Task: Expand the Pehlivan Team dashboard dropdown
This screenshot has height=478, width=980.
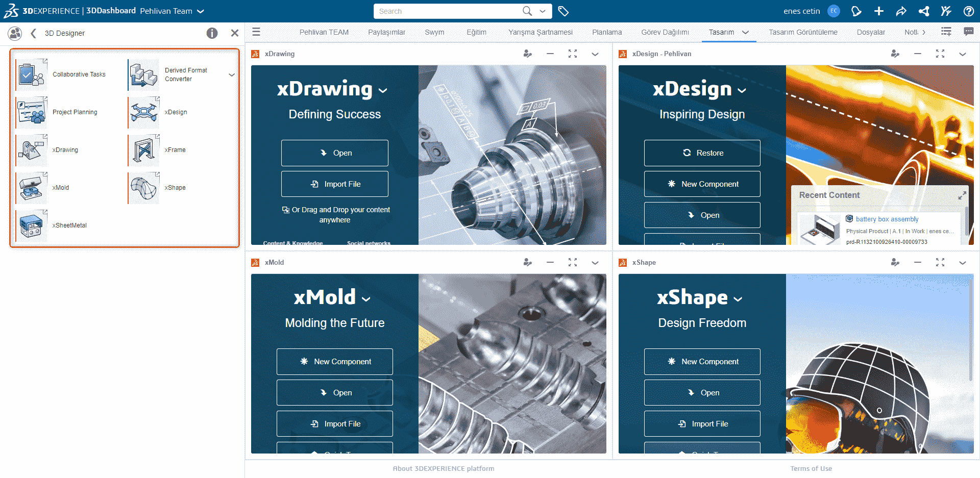Action: [x=201, y=11]
